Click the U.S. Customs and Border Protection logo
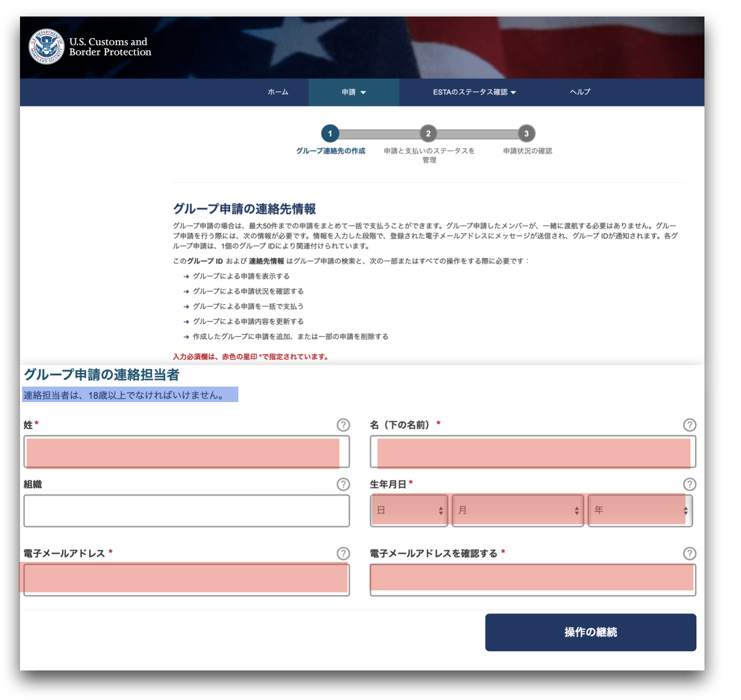The image size is (741, 700). [x=90, y=47]
